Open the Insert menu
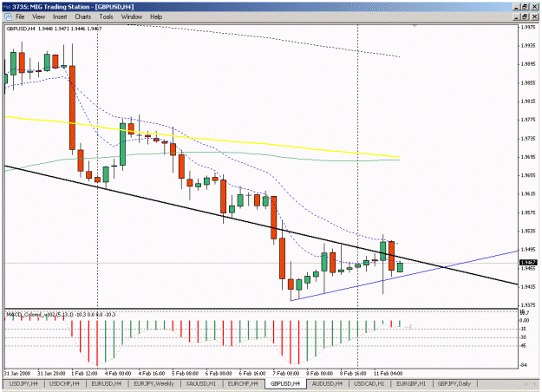542x392 pixels. coord(60,16)
